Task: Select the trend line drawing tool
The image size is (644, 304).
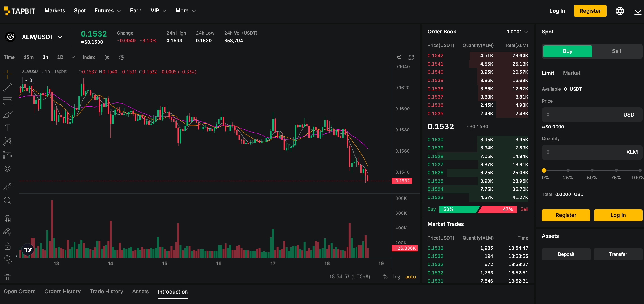Action: (8, 88)
